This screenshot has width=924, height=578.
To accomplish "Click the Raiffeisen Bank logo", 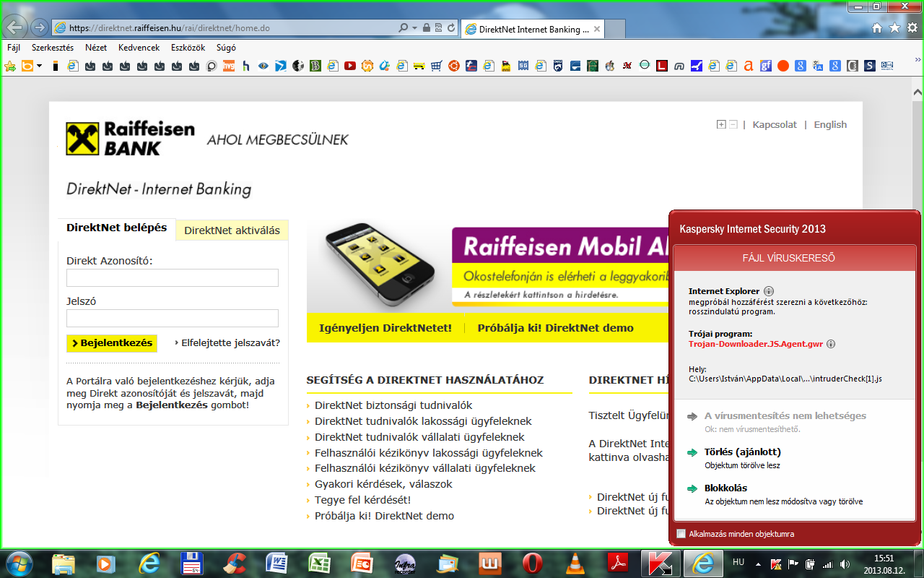I will pos(131,138).
